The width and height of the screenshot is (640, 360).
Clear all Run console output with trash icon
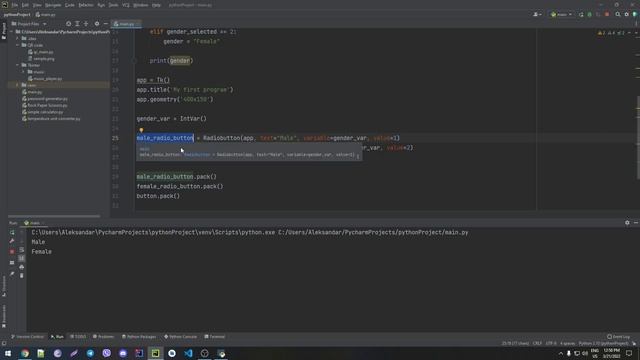point(22,276)
